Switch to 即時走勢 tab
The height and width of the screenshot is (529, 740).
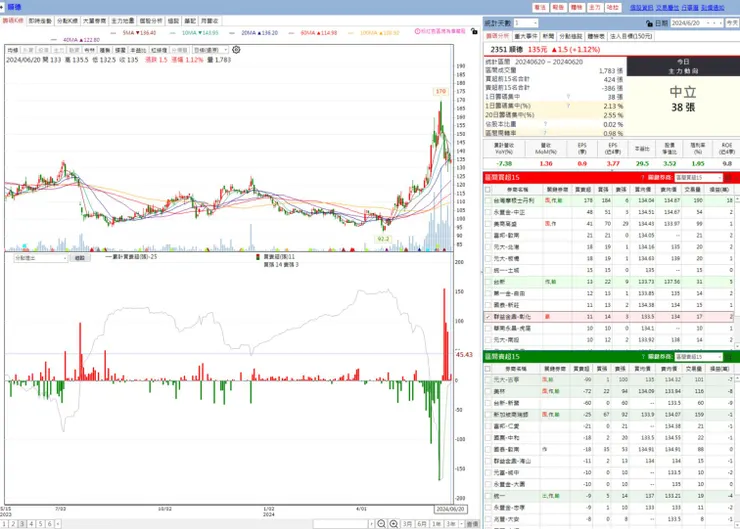click(x=40, y=21)
